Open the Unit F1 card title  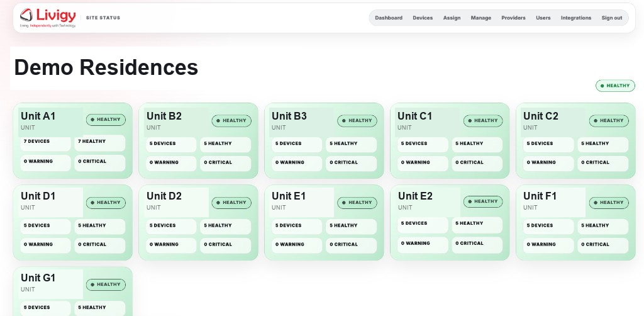coord(540,196)
